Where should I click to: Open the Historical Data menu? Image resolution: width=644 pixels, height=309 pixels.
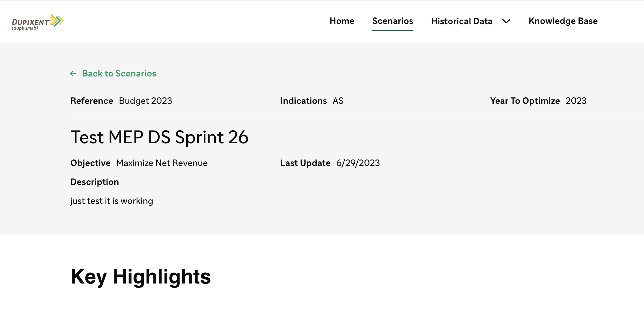pyautogui.click(x=462, y=21)
